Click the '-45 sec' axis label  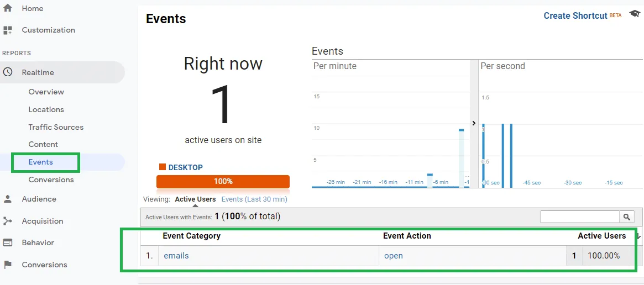tap(531, 182)
